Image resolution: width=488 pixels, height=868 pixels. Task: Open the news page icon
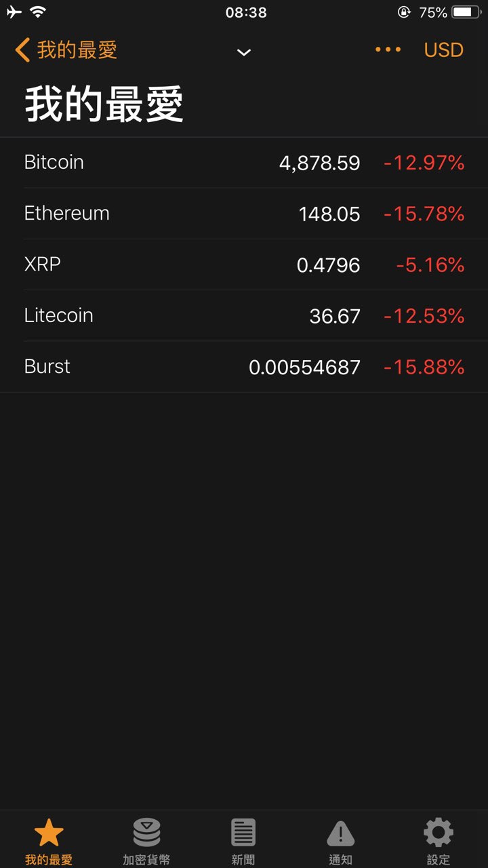(243, 833)
